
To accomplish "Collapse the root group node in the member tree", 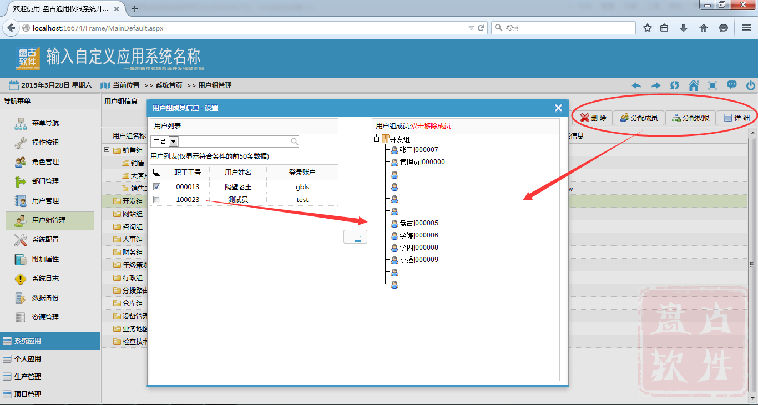I will click(377, 139).
